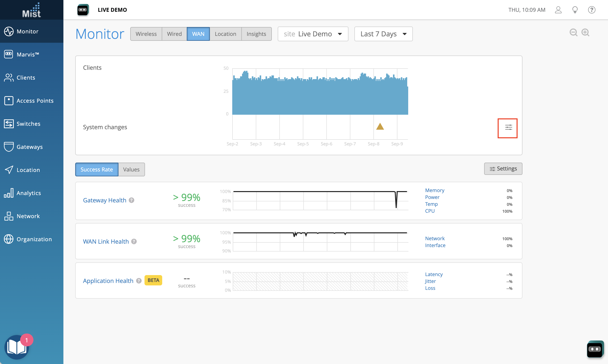The width and height of the screenshot is (608, 364).
Task: Click Gateway Health help tooltip icon
Action: coord(132,200)
